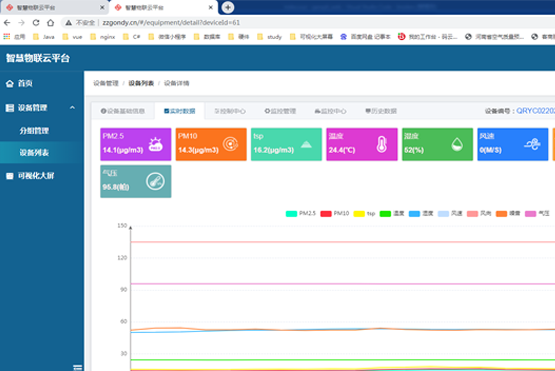Toggle PM10 series in chart legend
The height and width of the screenshot is (371, 555).
pyautogui.click(x=334, y=213)
